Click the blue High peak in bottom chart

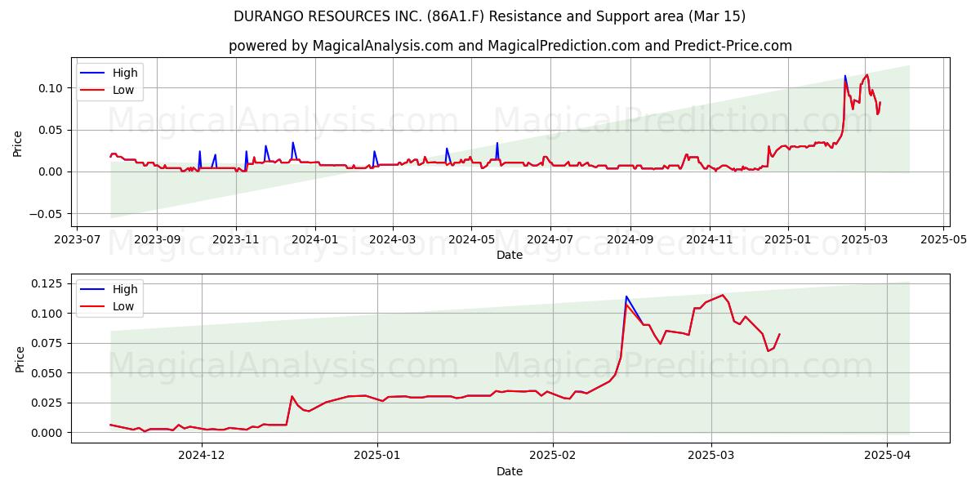click(626, 296)
